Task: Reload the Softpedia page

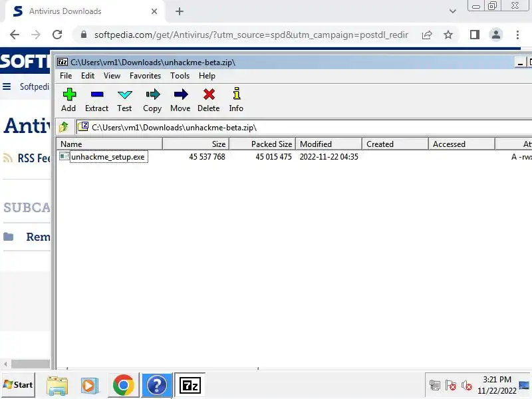Action: tap(57, 35)
